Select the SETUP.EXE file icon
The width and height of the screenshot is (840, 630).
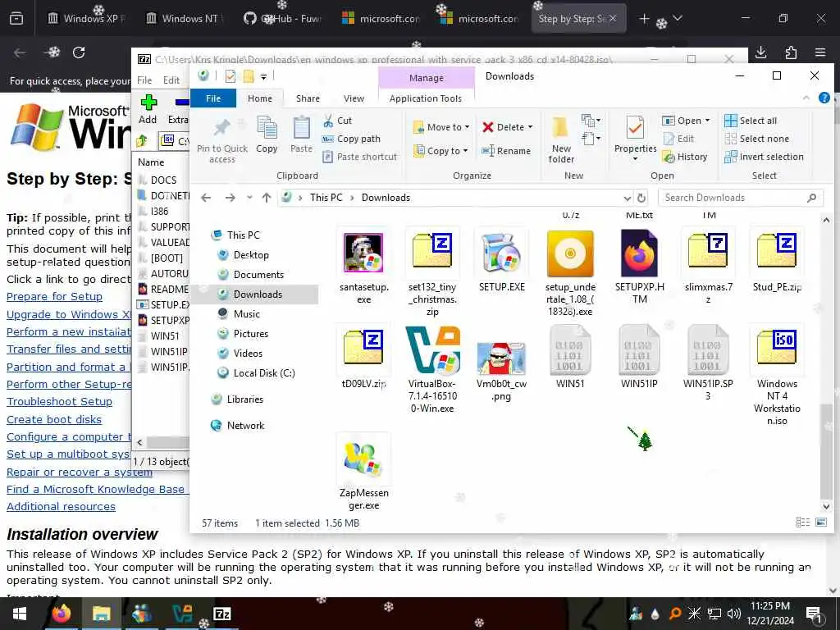(x=501, y=262)
